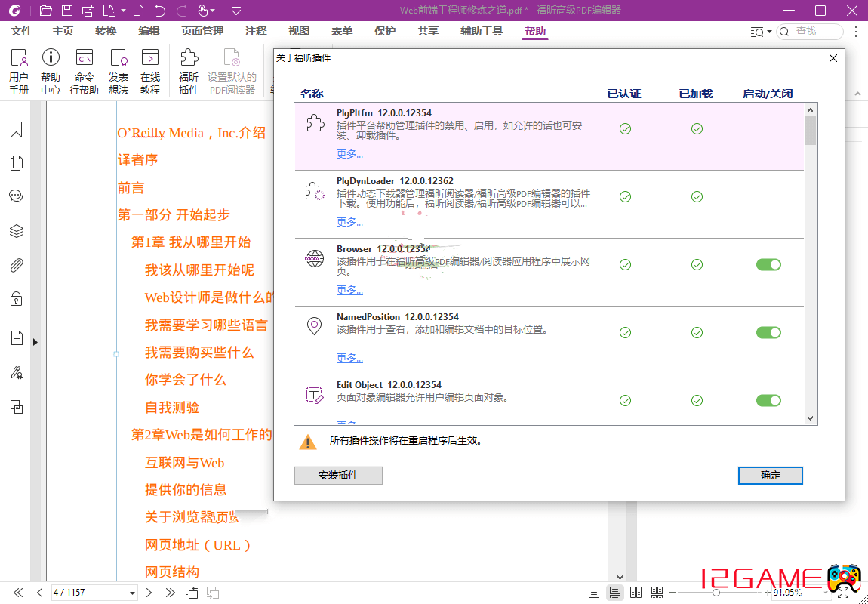The height and width of the screenshot is (604, 868).
Task: Switch to the 页面管理 tab
Action: tap(202, 32)
